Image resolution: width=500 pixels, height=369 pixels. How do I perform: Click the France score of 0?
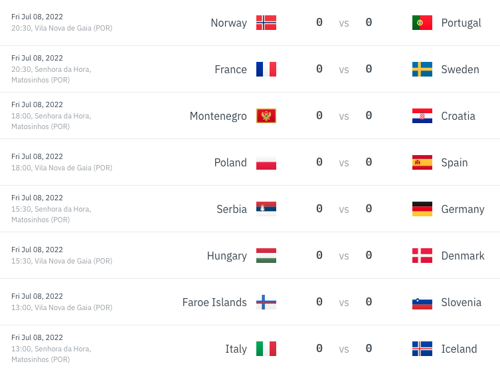pyautogui.click(x=319, y=69)
